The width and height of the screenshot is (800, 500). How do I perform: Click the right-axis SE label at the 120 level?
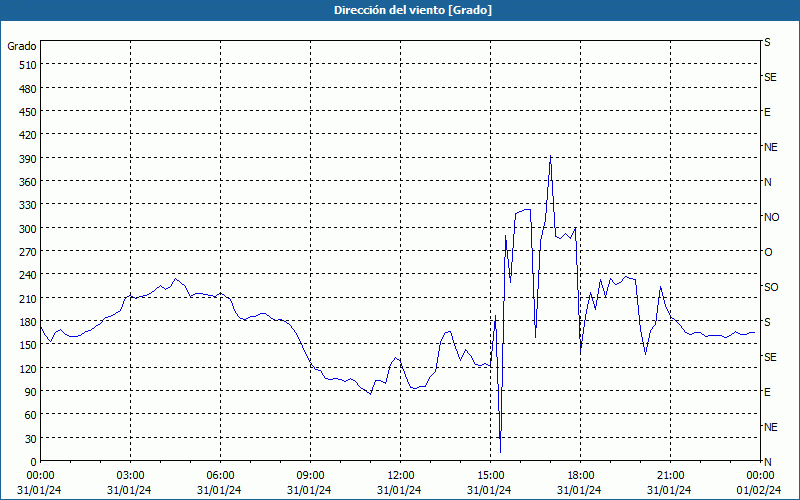point(770,357)
